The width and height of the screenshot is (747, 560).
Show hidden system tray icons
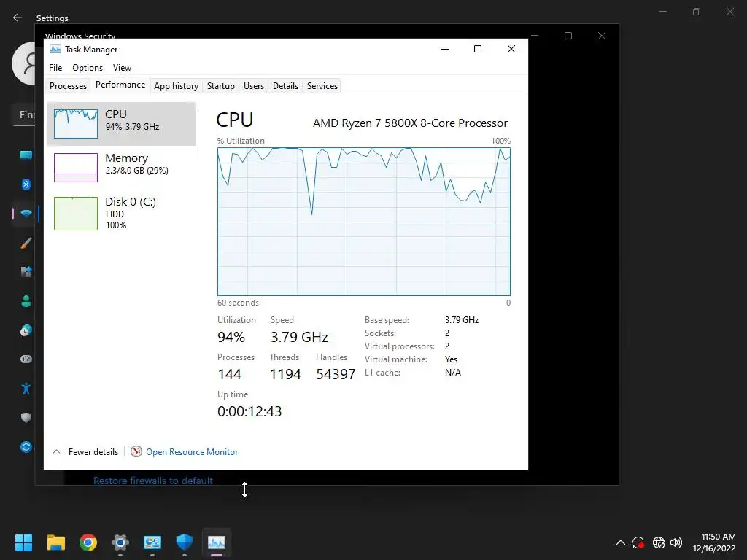pyautogui.click(x=620, y=542)
